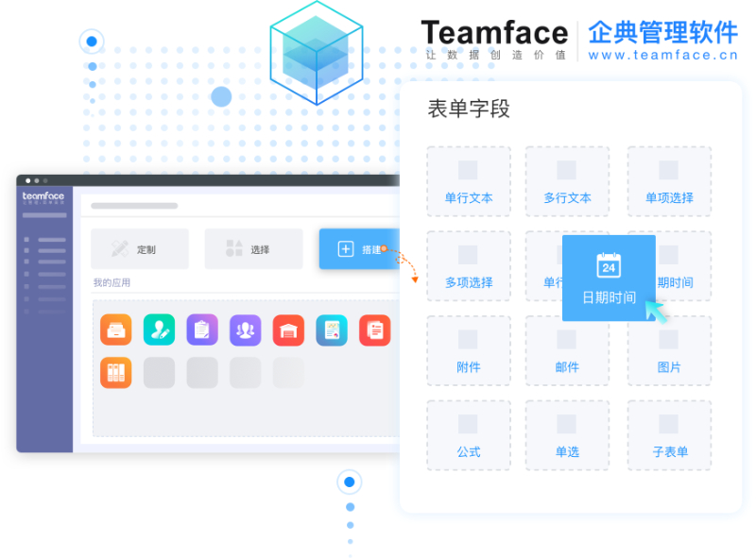Select the 单行文本 form field tile
This screenshot has height=558, width=756.
pyautogui.click(x=469, y=181)
